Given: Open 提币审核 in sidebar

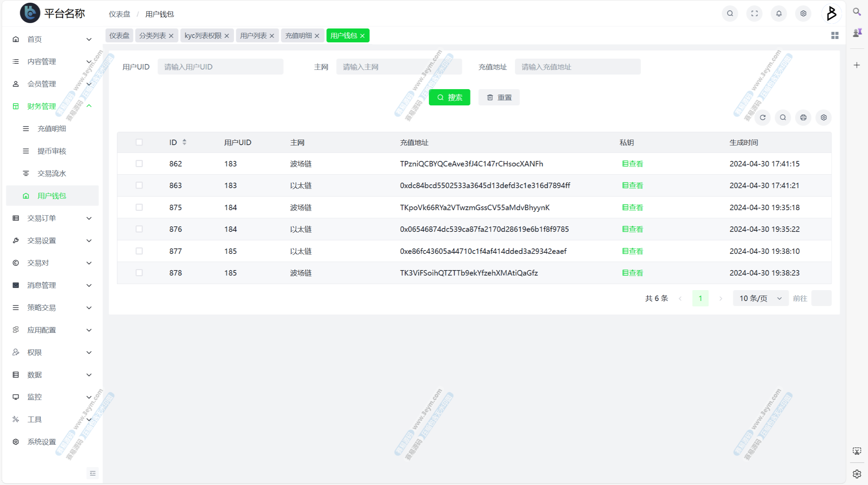Looking at the screenshot, I should tap(52, 151).
